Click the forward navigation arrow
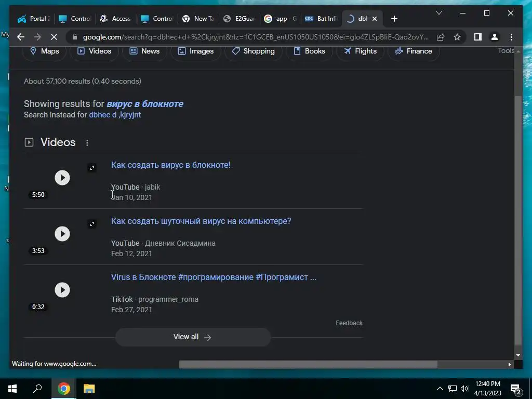 click(x=37, y=37)
